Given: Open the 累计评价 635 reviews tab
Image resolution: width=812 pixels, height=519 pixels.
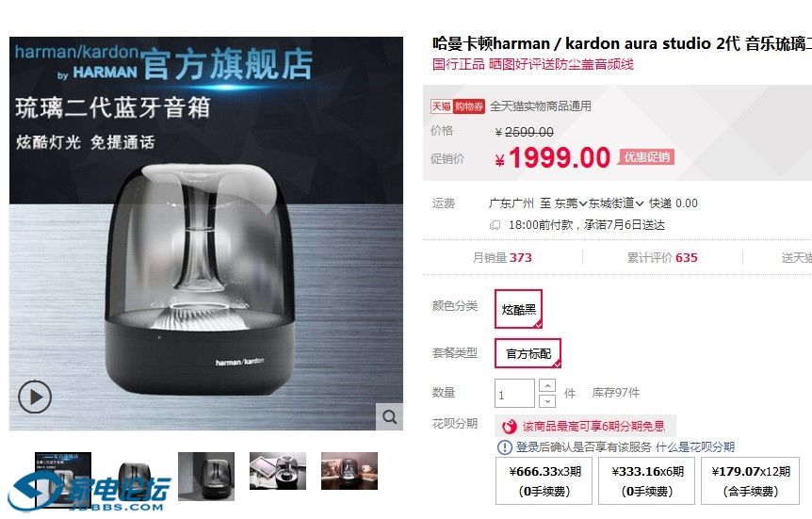Looking at the screenshot, I should pyautogui.click(x=662, y=257).
